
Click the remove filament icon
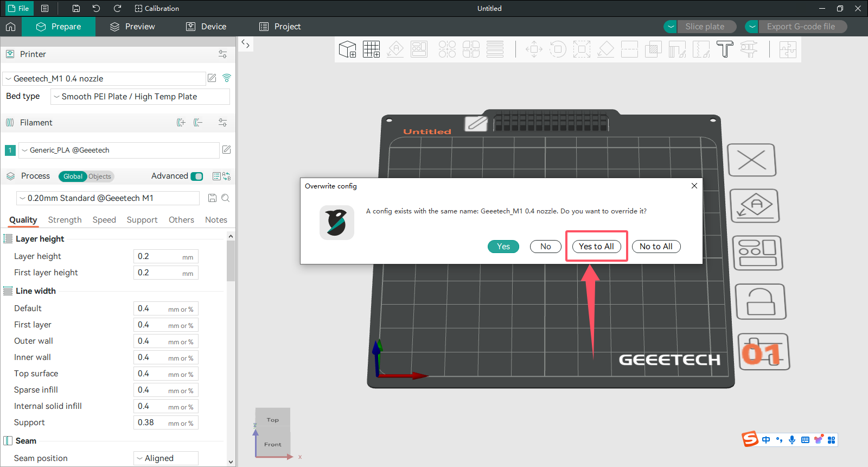click(198, 123)
